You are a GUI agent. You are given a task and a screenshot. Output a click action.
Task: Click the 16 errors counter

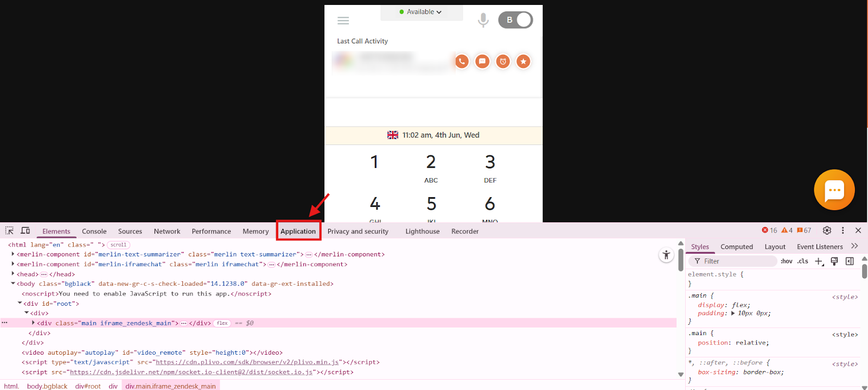[769, 230]
